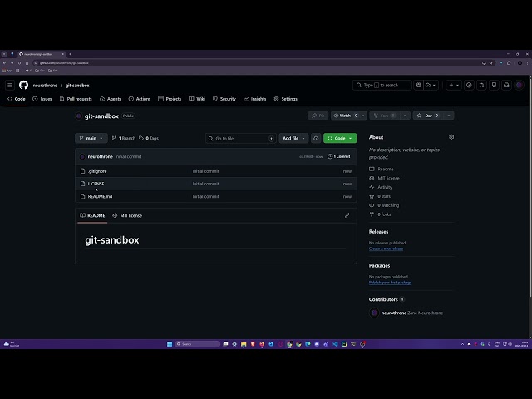Image resolution: width=532 pixels, height=399 pixels.
Task: Open the green Code dropdown button
Action: 340,139
